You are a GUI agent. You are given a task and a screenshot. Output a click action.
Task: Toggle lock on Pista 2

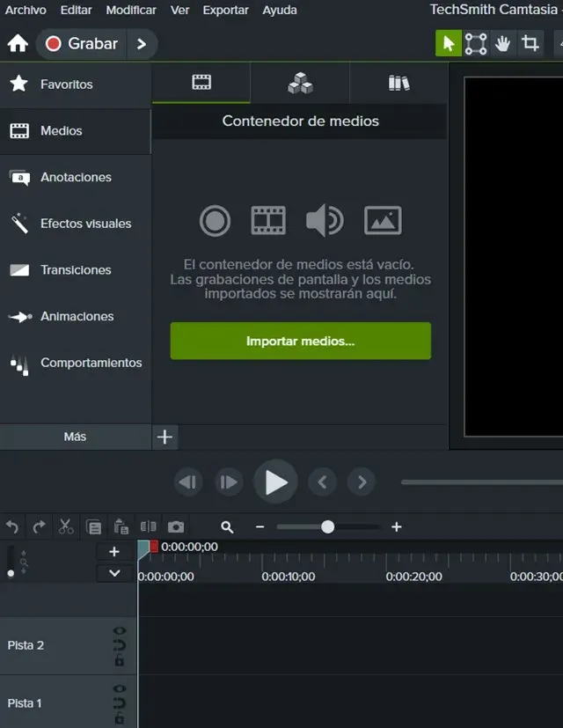(120, 659)
